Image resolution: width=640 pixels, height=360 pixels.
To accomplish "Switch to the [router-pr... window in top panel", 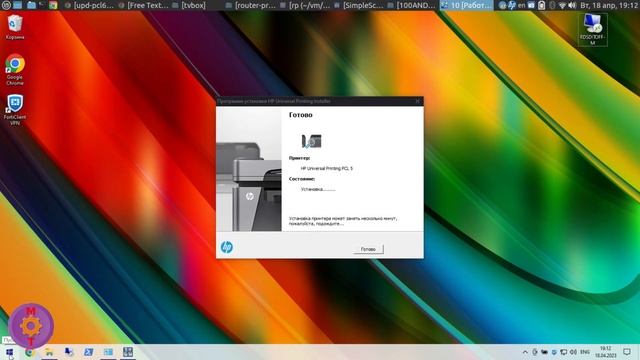I will [251, 5].
